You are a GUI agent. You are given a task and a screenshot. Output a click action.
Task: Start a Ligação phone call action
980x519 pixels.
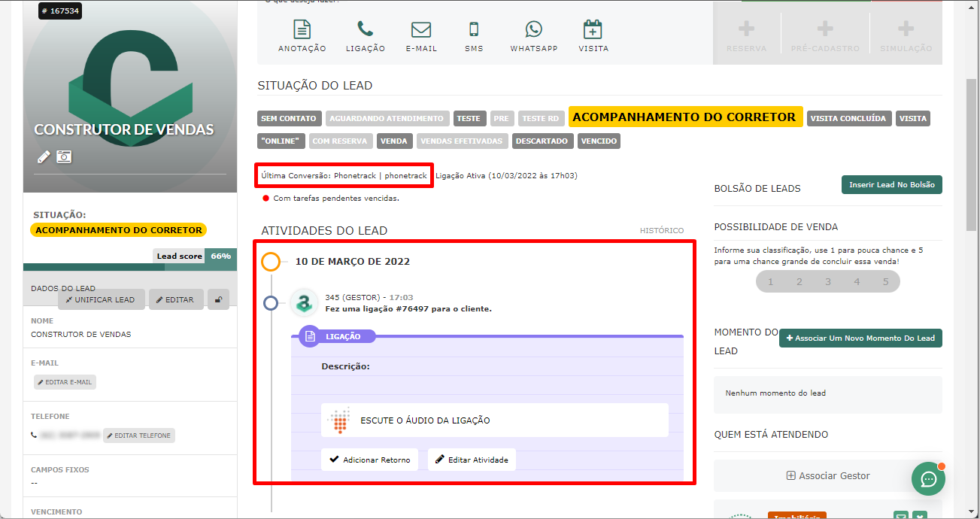[366, 36]
